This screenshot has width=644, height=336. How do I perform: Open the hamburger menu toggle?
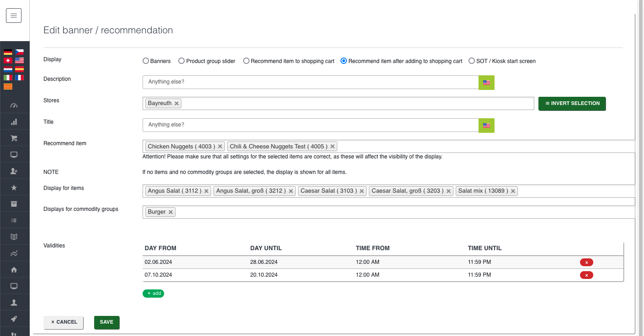(x=14, y=16)
